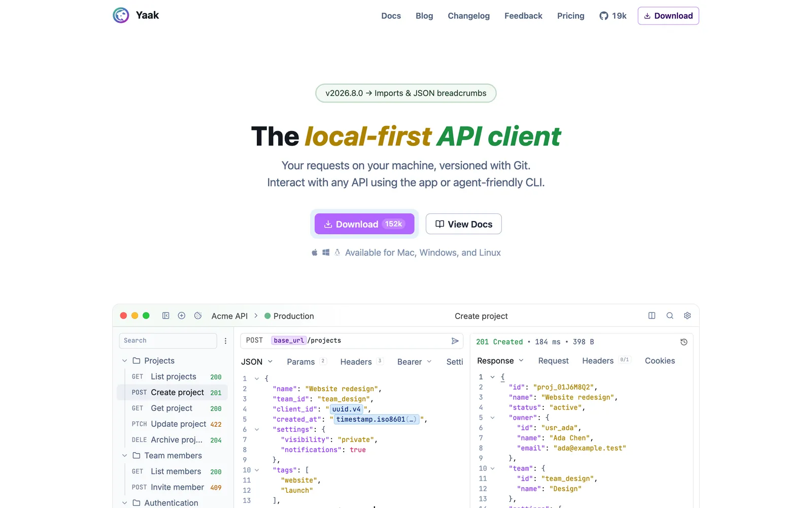812x508 pixels.
Task: Select the Invite member POST request
Action: [173, 487]
